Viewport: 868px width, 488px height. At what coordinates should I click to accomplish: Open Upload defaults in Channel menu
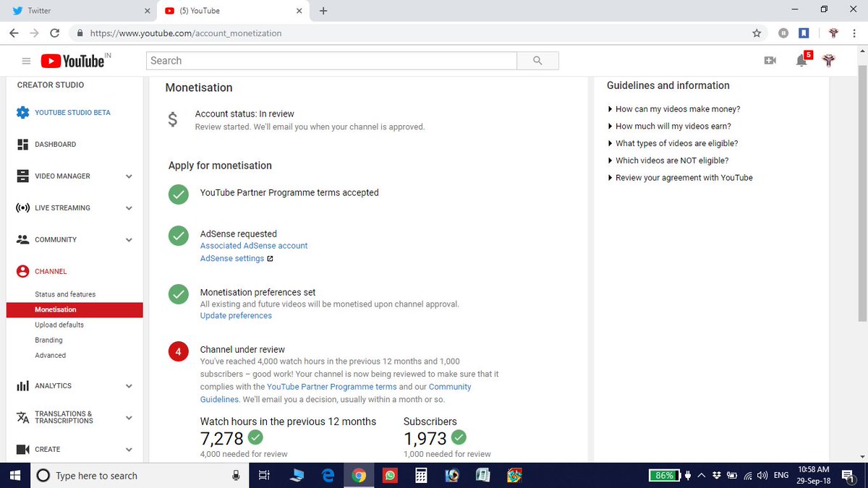point(59,325)
